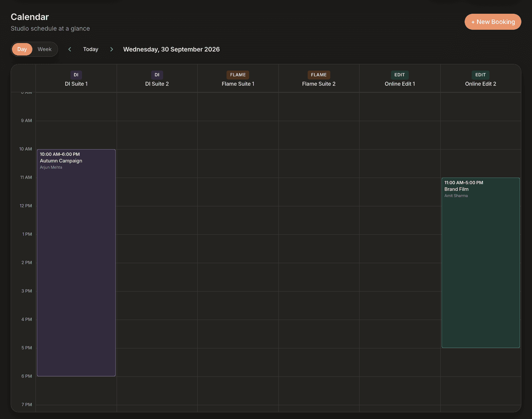The image size is (532, 419).
Task: Select the Online Edit 2 column header
Action: [x=481, y=79]
